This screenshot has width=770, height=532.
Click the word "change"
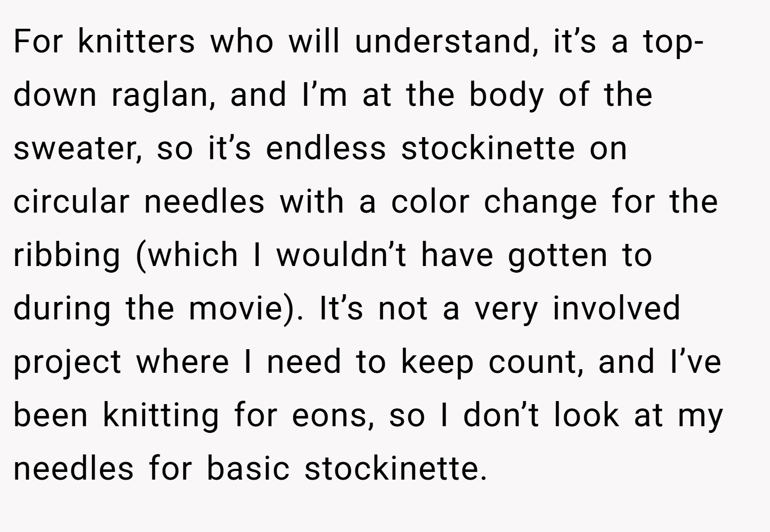coord(541,203)
